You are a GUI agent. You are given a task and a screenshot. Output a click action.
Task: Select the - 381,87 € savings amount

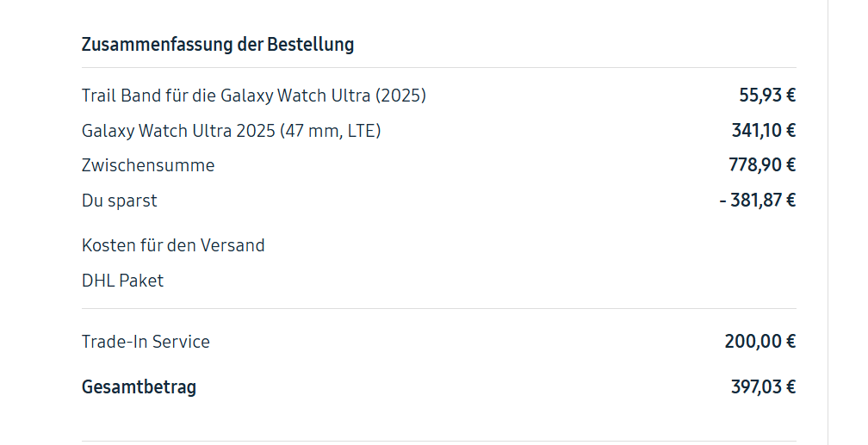tap(757, 201)
